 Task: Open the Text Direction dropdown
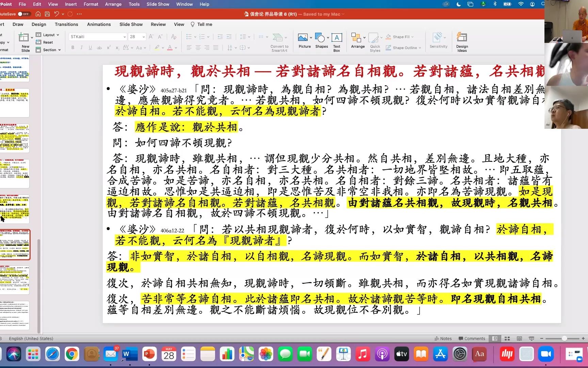pyautogui.click(x=232, y=48)
